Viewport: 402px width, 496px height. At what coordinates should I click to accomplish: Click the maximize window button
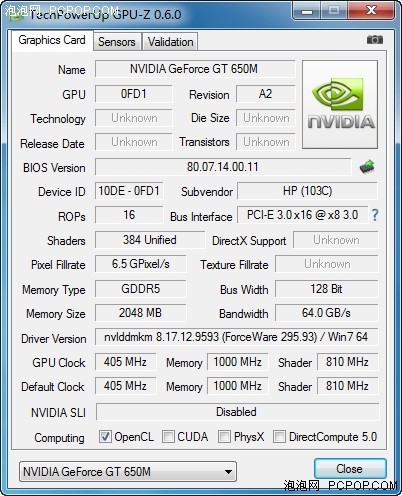tap(334, 11)
